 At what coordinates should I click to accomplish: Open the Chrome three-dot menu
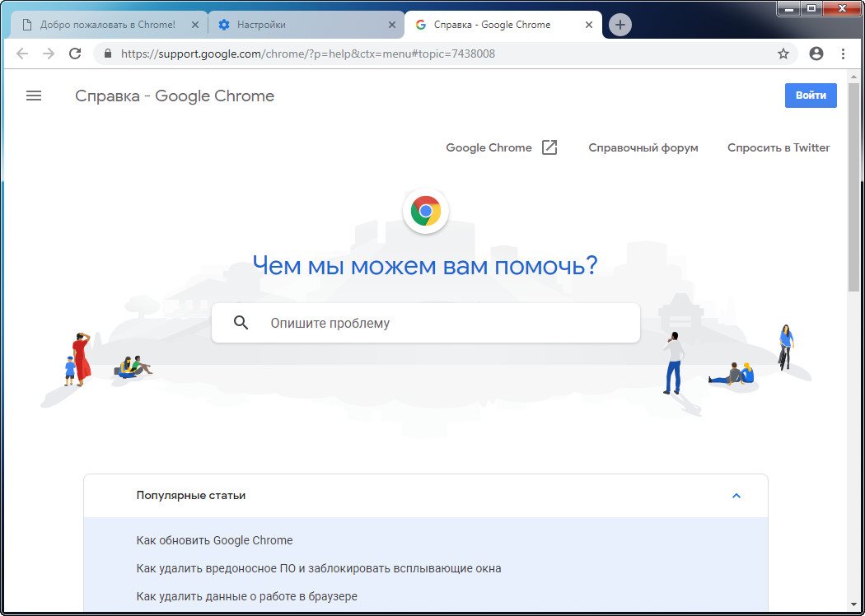tap(843, 54)
